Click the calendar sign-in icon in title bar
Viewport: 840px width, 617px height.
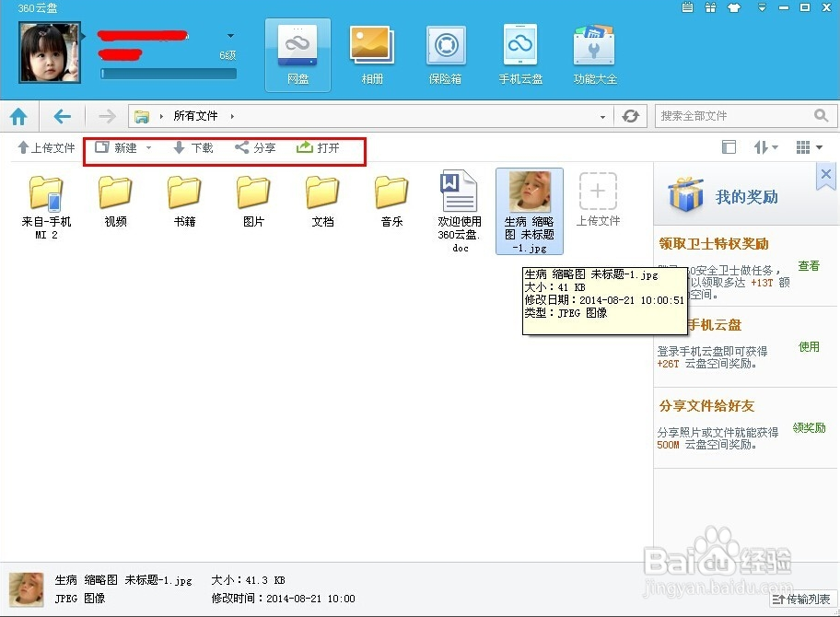pyautogui.click(x=687, y=7)
